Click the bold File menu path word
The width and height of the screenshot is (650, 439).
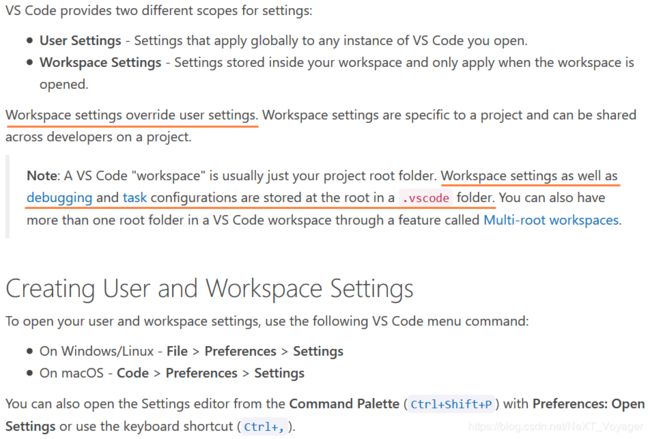(x=177, y=351)
